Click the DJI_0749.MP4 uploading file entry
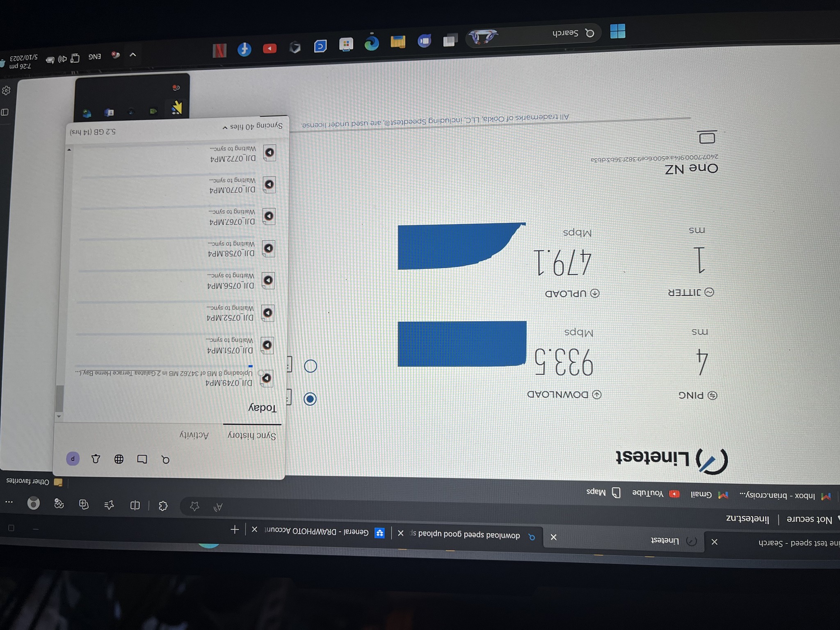 228,382
